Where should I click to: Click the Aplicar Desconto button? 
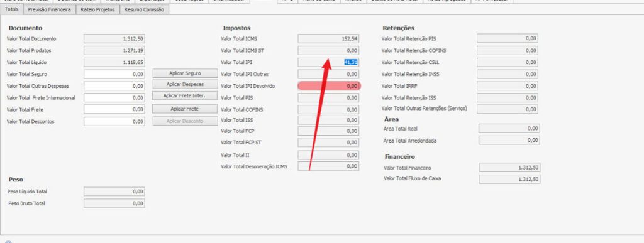coord(185,121)
